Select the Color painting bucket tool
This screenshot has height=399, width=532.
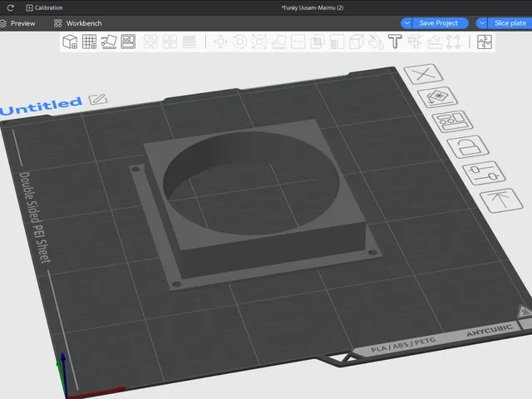pyautogui.click(x=376, y=42)
